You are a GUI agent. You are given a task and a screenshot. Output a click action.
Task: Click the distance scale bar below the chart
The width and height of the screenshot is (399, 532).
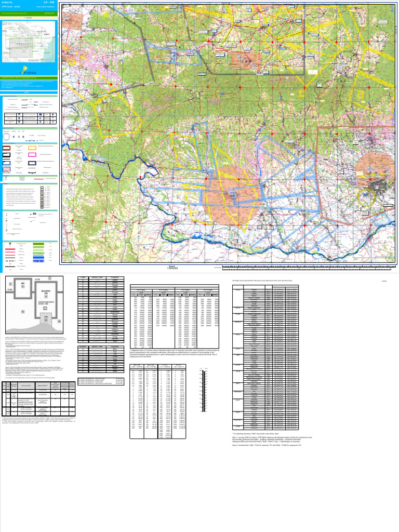pos(309,268)
